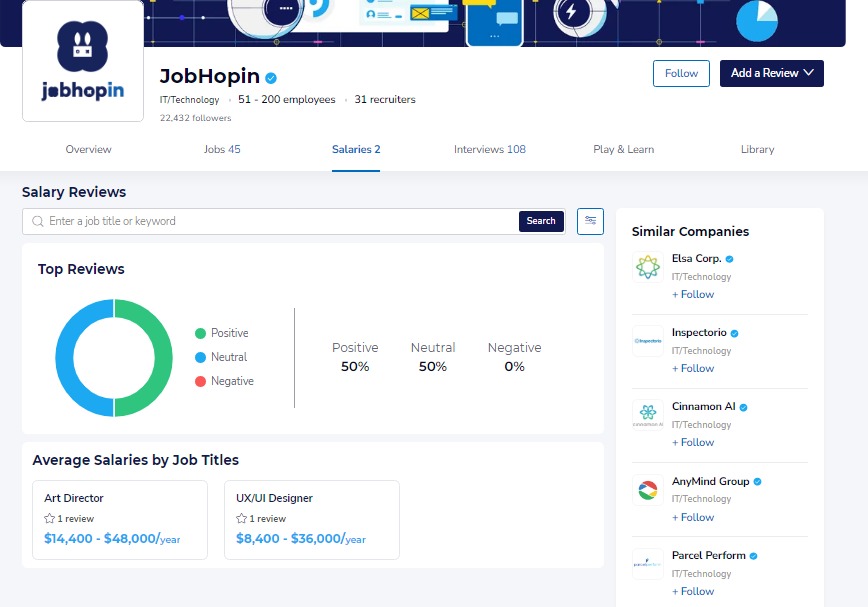868x607 pixels.
Task: Click the "Average Salaries by Job Titles" heading
Action: pyautogui.click(x=136, y=460)
